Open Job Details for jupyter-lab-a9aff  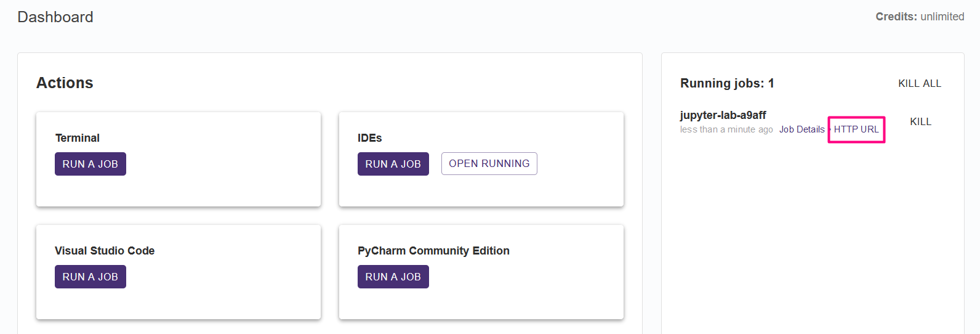click(x=802, y=129)
